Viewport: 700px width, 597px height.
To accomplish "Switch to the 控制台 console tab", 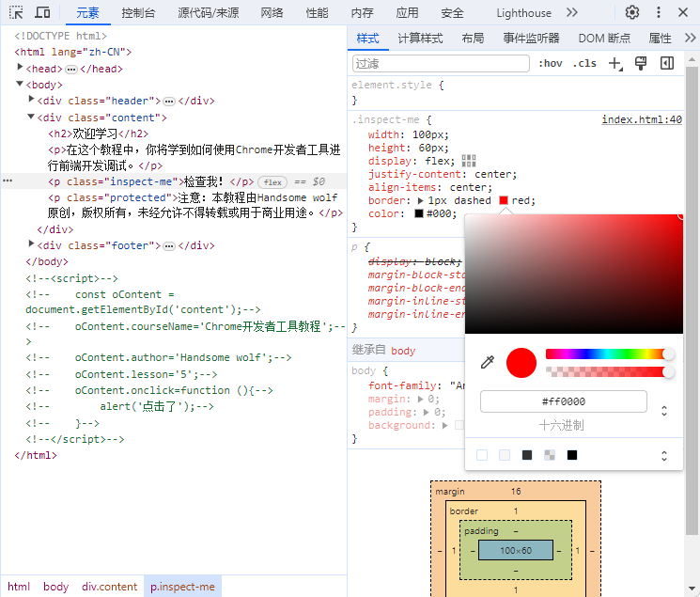I will point(138,13).
